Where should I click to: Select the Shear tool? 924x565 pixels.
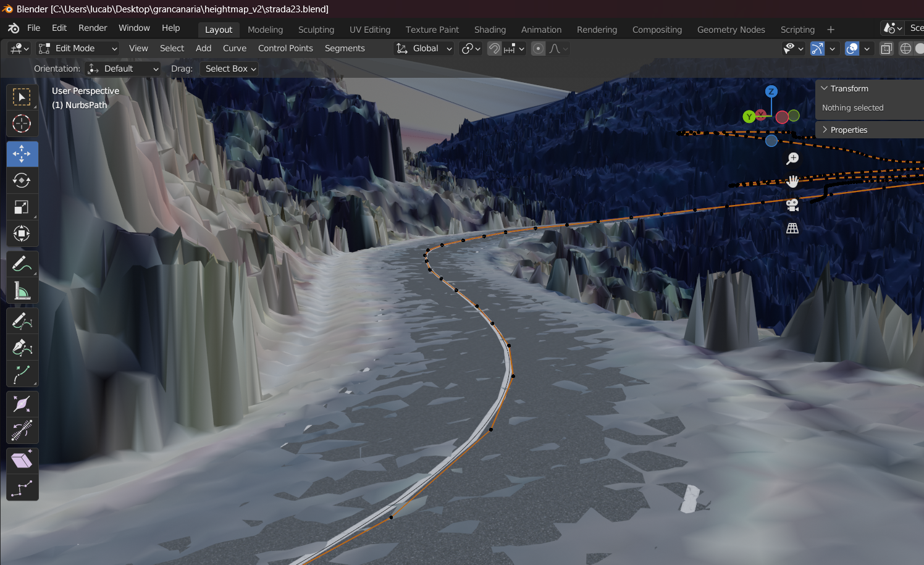(x=22, y=461)
